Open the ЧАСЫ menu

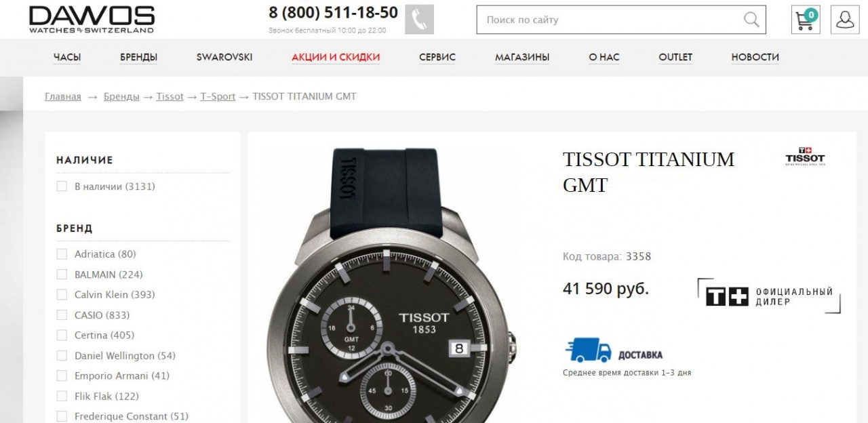(67, 58)
